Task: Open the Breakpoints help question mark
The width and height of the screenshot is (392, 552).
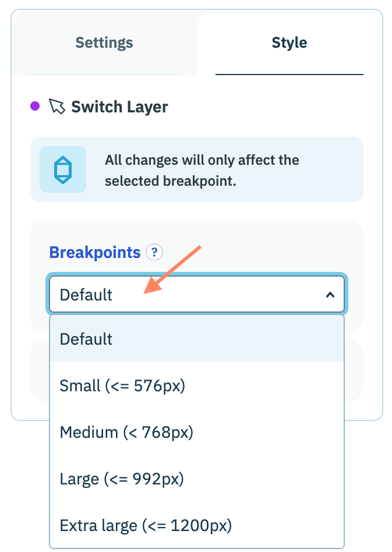Action: click(x=154, y=252)
